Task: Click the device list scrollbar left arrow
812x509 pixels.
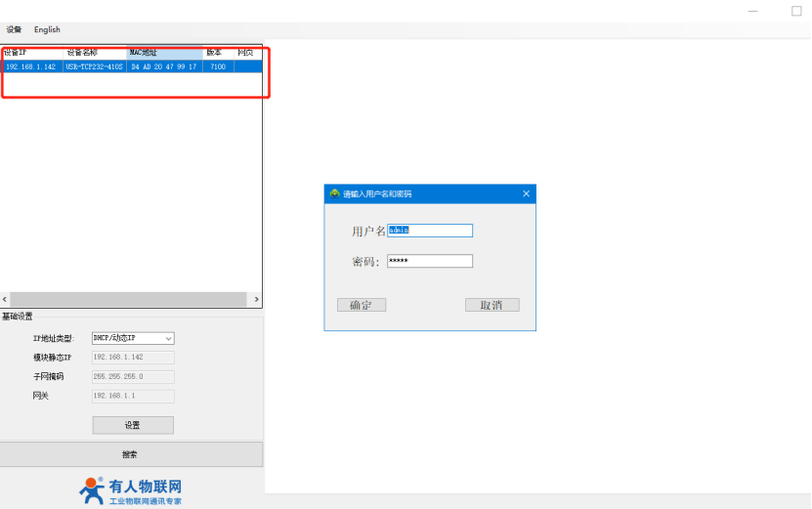Action: coord(5,299)
